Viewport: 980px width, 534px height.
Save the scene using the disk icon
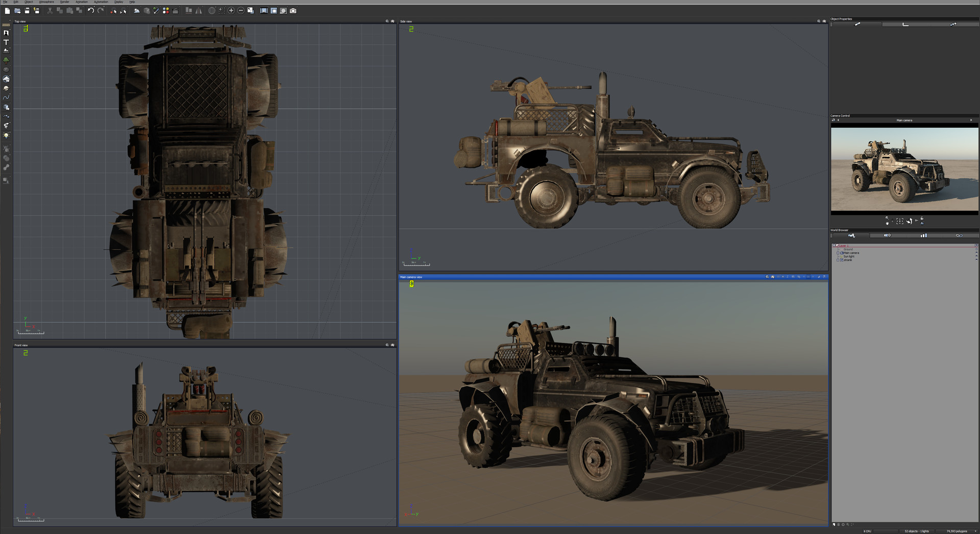[x=27, y=11]
